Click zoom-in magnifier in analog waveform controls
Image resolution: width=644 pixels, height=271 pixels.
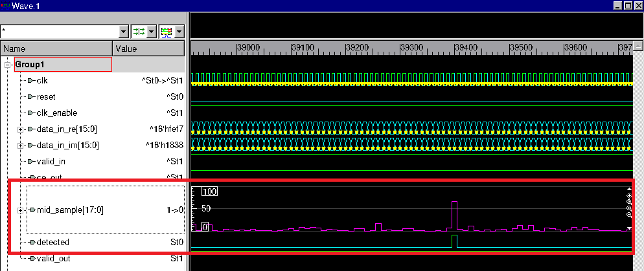point(629,208)
